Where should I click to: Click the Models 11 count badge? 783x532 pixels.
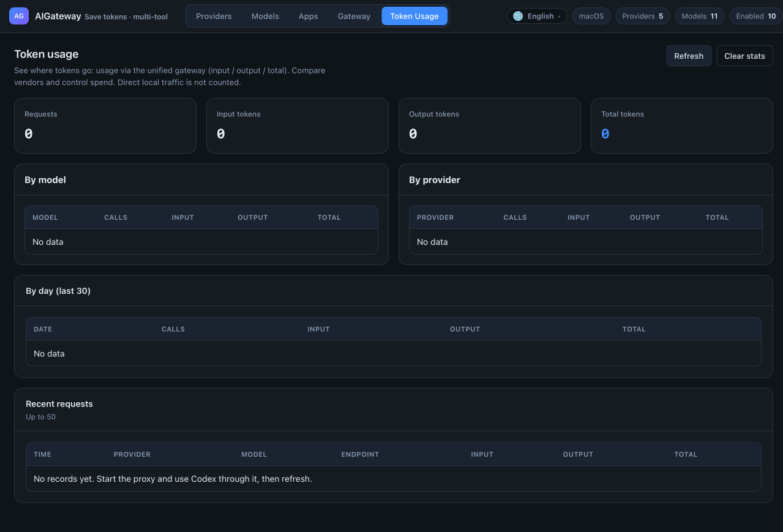click(700, 16)
